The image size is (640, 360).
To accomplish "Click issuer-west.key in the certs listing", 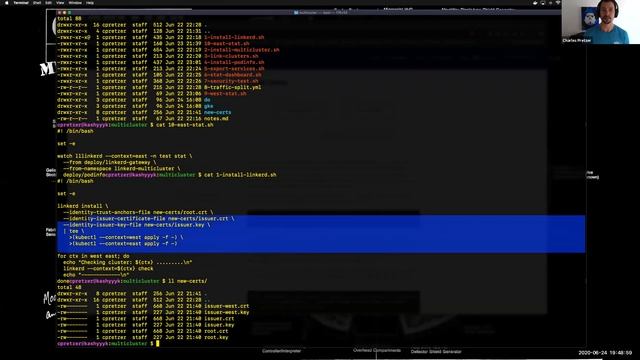I will click(227, 312).
